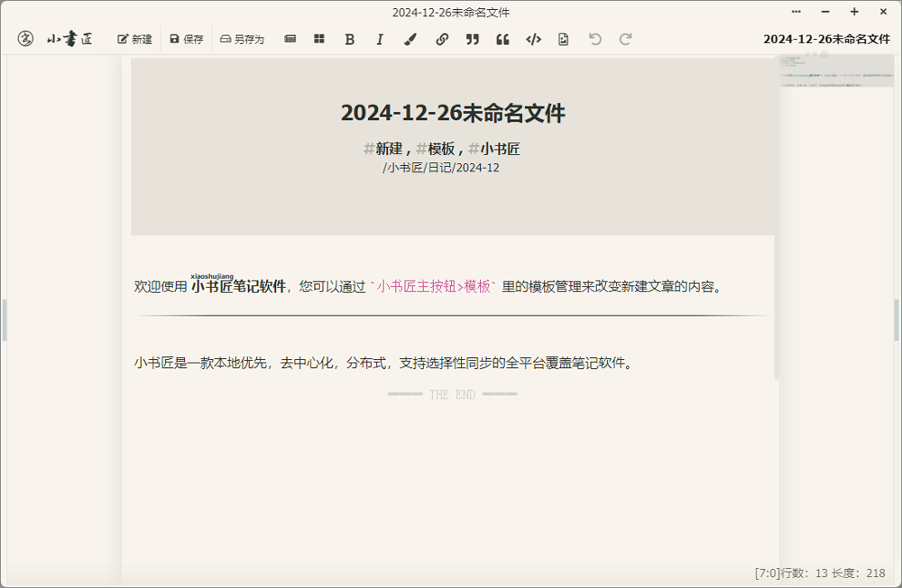This screenshot has height=588, width=902.
Task: Click the preview heading 2024-12-26未命名文件
Action: click(453, 113)
